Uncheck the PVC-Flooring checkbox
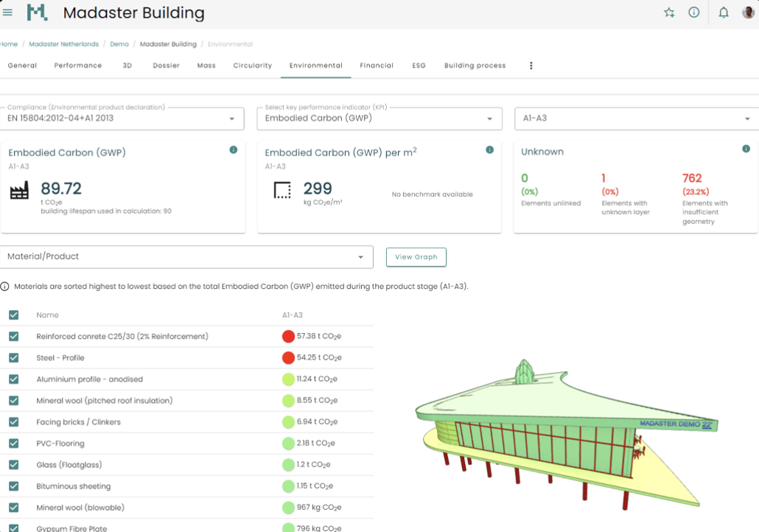Image resolution: width=759 pixels, height=532 pixels. pyautogui.click(x=14, y=444)
